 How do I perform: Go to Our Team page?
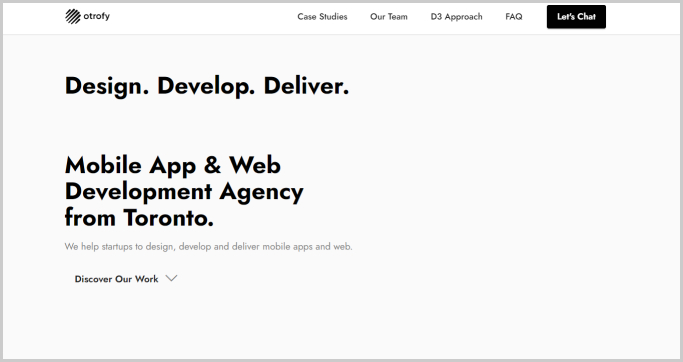tap(389, 17)
